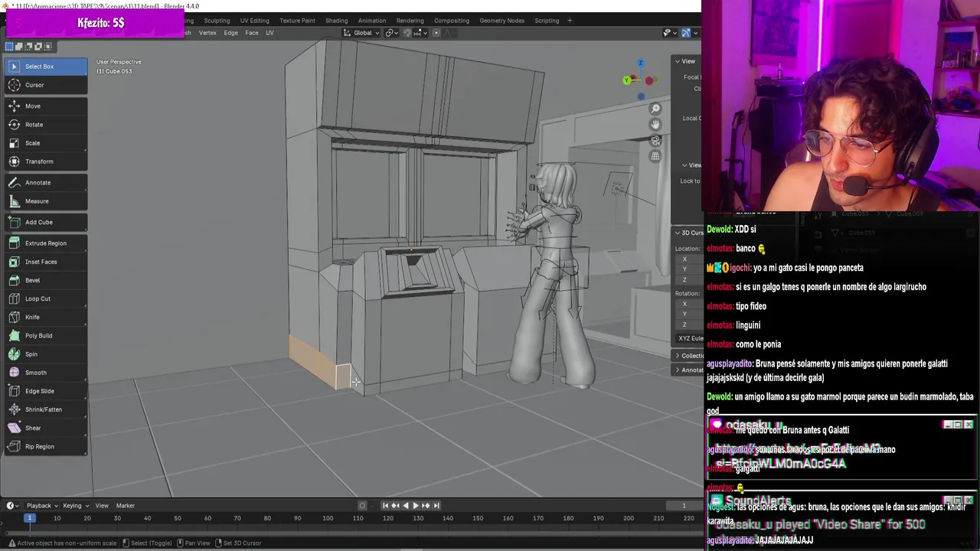Open the Keying dropdown in timeline
This screenshot has width=980, height=551.
coord(75,505)
